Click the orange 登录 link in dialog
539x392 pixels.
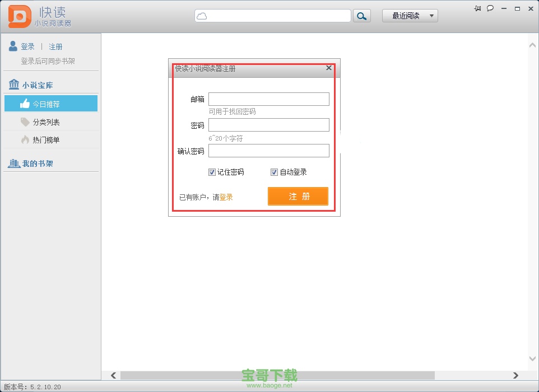tap(226, 197)
